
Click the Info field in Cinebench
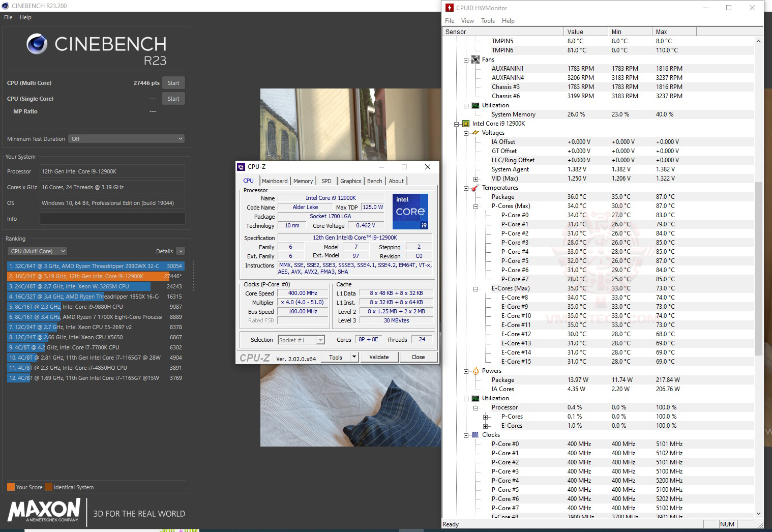tap(112, 219)
